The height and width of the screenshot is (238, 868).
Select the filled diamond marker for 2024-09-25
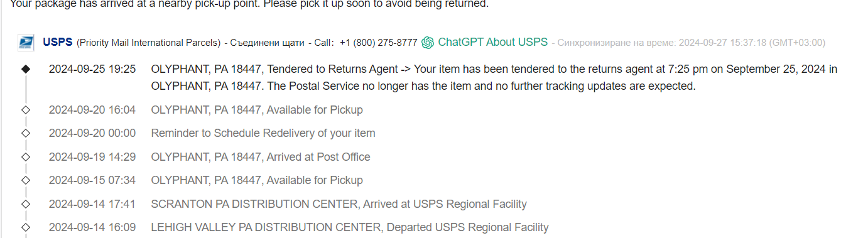click(x=26, y=69)
